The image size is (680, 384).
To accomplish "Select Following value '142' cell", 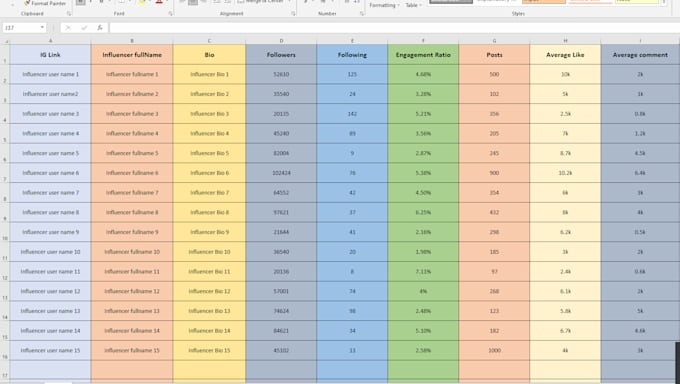I will [x=352, y=114].
